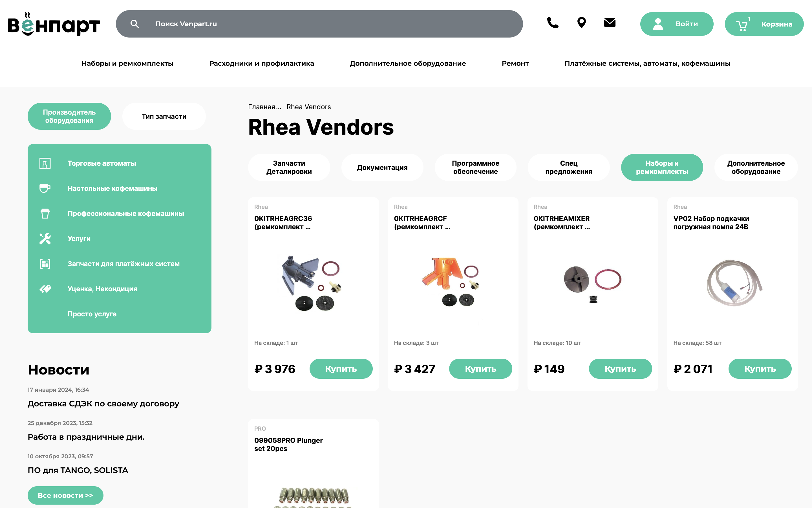Open the Ремонт menu item
812x508 pixels.
[x=515, y=63]
